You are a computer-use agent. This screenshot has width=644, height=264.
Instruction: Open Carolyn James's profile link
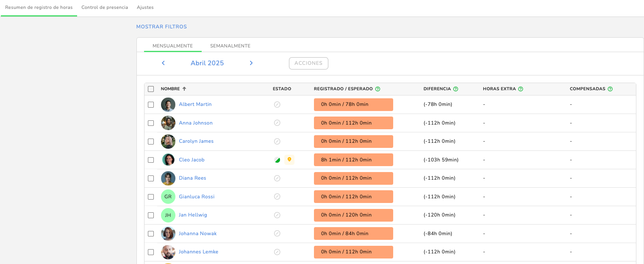pos(196,141)
